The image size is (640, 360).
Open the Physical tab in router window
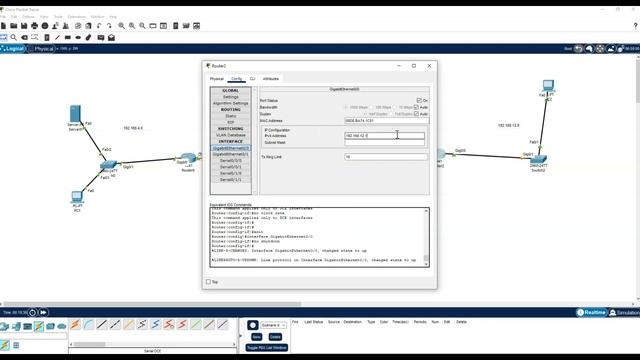(x=217, y=79)
